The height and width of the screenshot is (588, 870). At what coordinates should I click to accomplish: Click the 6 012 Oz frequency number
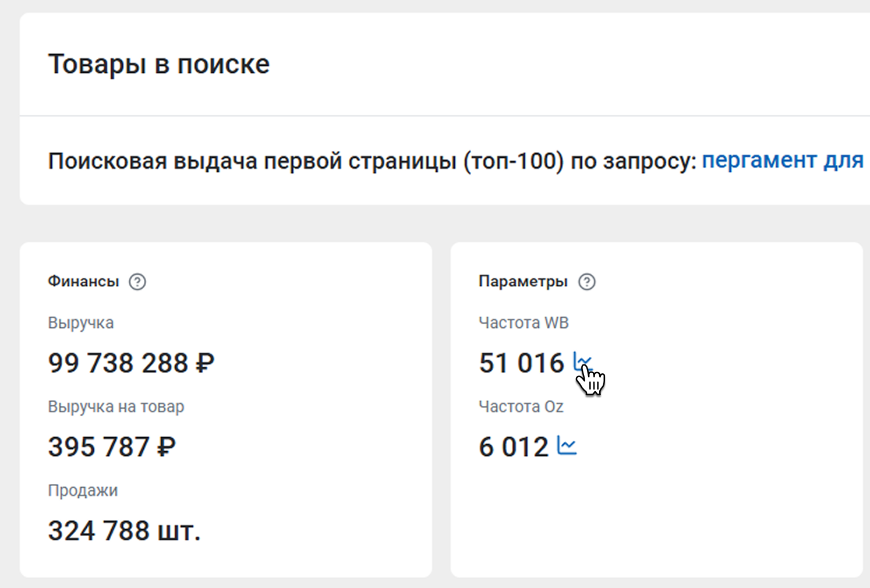[x=513, y=447]
